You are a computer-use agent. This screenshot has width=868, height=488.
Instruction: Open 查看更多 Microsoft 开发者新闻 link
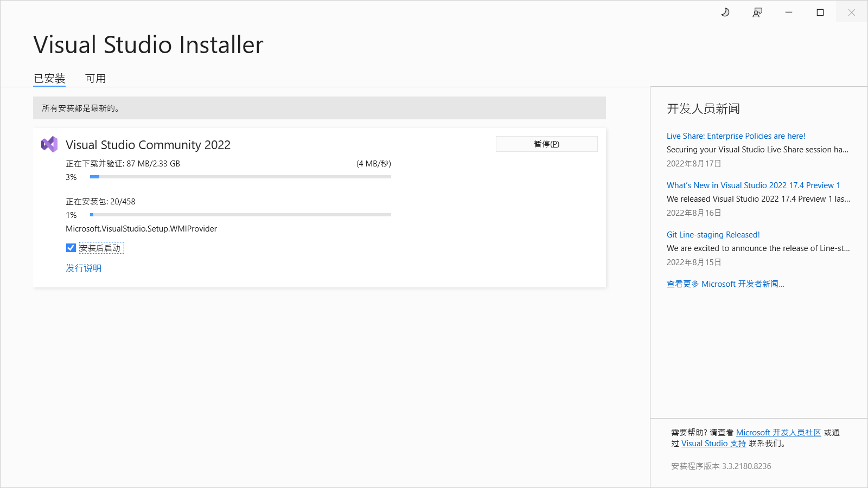(x=725, y=284)
